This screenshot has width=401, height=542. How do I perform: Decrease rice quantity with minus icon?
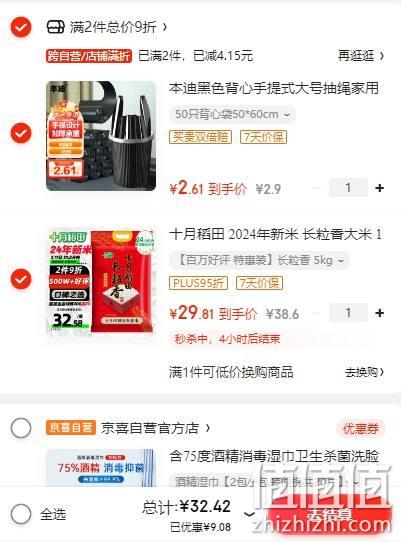click(x=316, y=313)
